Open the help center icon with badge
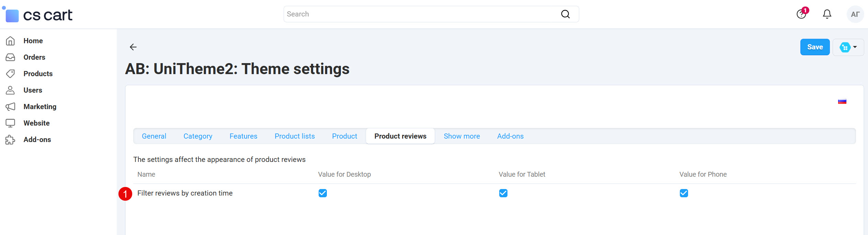 (802, 14)
